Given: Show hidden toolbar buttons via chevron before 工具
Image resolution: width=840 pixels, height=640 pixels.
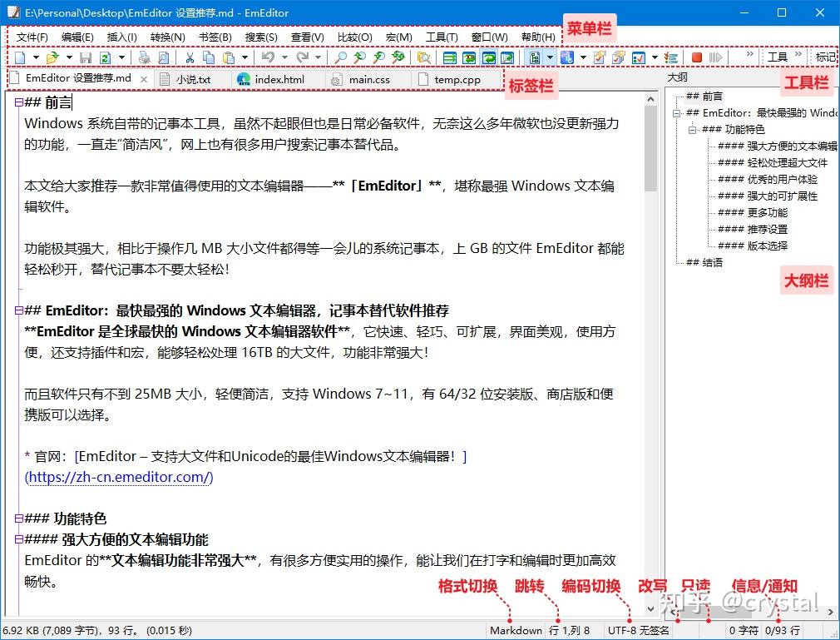Looking at the screenshot, I should (x=749, y=54).
